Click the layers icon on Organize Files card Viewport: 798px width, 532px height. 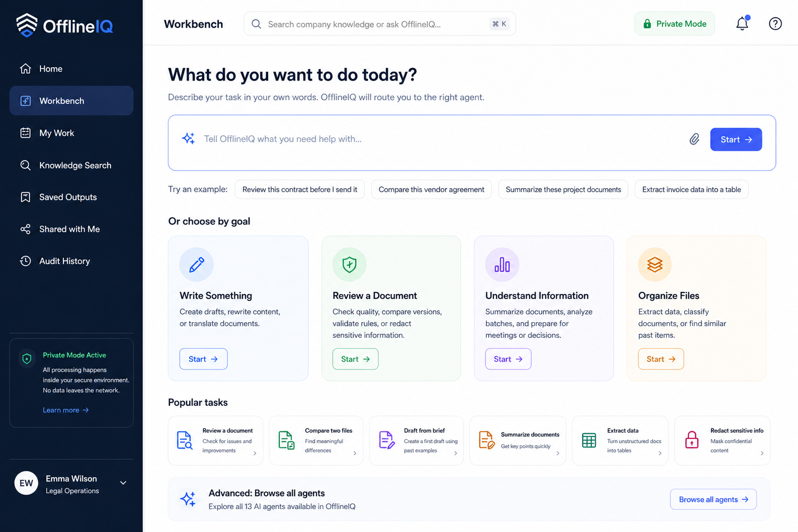(655, 264)
